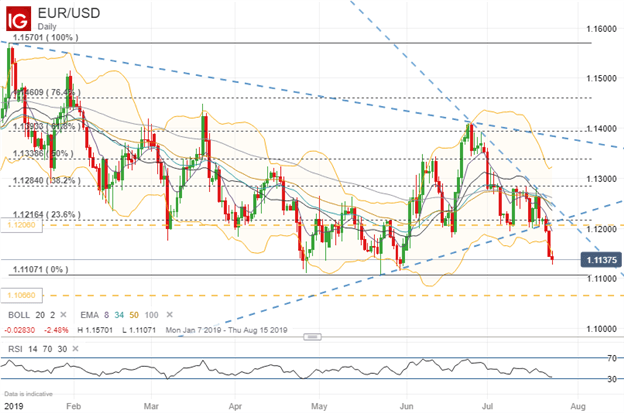Click the BOLL period value 20
The image size is (624, 413).
click(40, 315)
